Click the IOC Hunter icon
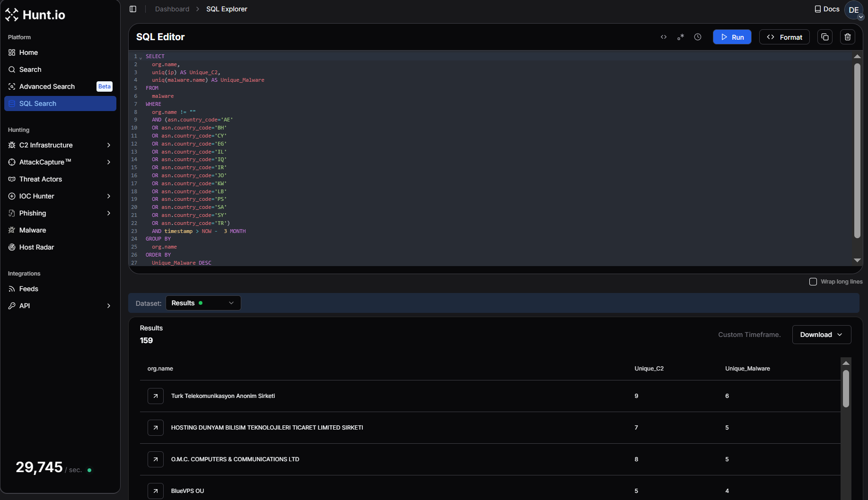868x500 pixels. [12, 196]
